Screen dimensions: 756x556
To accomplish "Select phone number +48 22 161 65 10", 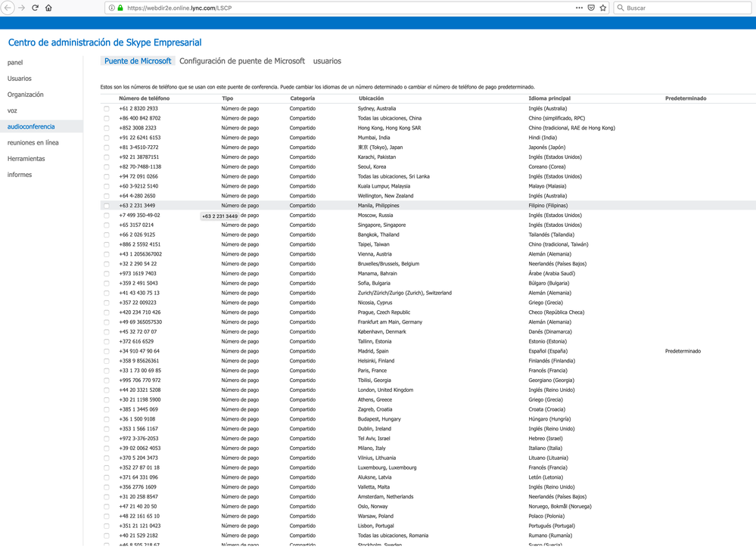I will 138,516.
